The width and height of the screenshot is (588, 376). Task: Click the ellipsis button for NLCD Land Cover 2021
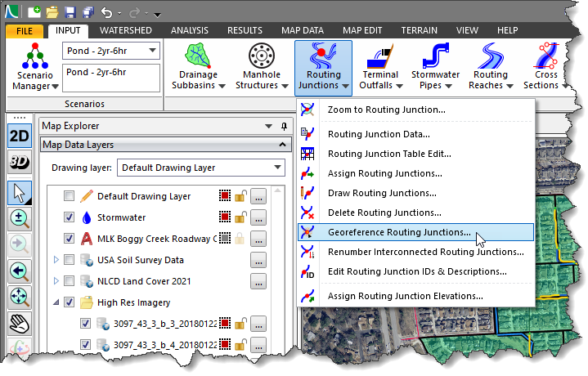click(x=258, y=280)
